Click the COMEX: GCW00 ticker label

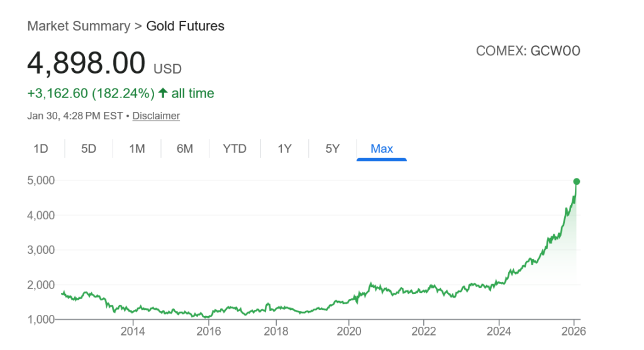tap(528, 51)
